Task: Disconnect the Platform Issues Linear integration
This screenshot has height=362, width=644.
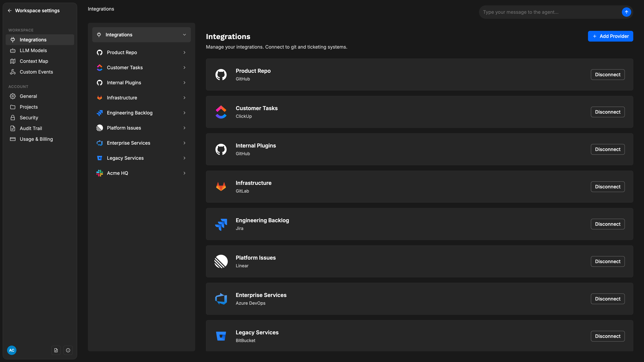Action: click(x=608, y=261)
